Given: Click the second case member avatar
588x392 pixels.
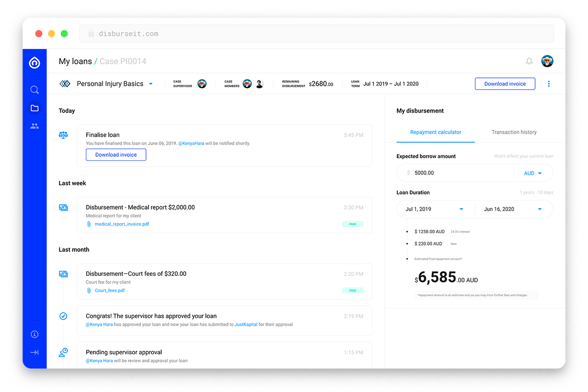Looking at the screenshot, I should point(259,84).
